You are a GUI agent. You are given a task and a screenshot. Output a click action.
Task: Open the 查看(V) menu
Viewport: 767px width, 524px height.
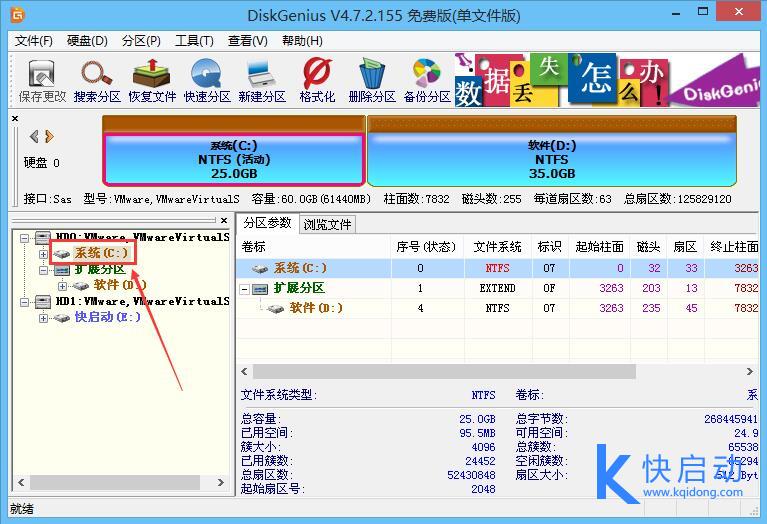pyautogui.click(x=248, y=41)
